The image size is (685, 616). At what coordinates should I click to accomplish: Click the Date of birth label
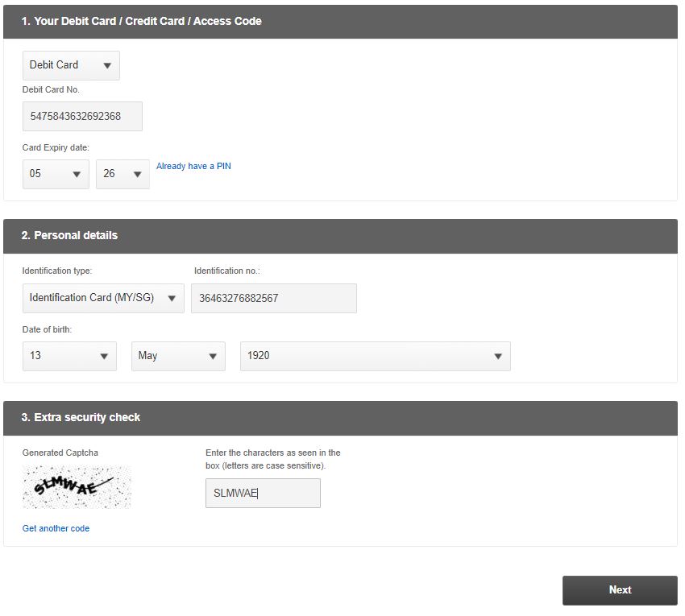pos(47,329)
